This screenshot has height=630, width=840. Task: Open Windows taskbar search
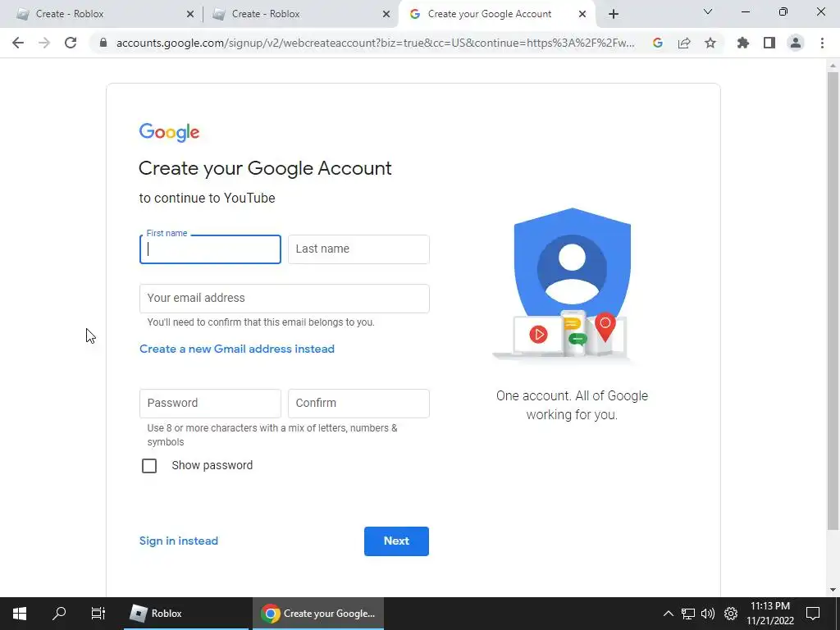tap(59, 614)
